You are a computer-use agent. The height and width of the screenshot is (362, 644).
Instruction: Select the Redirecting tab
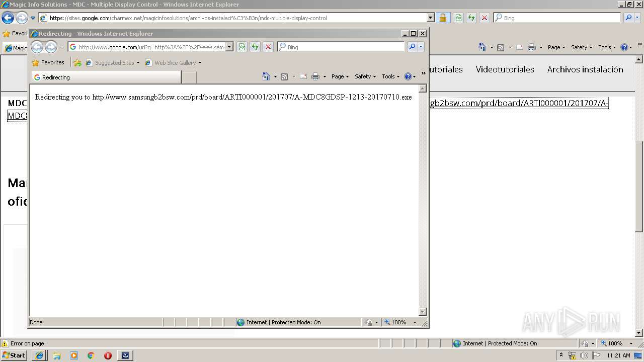pyautogui.click(x=106, y=77)
